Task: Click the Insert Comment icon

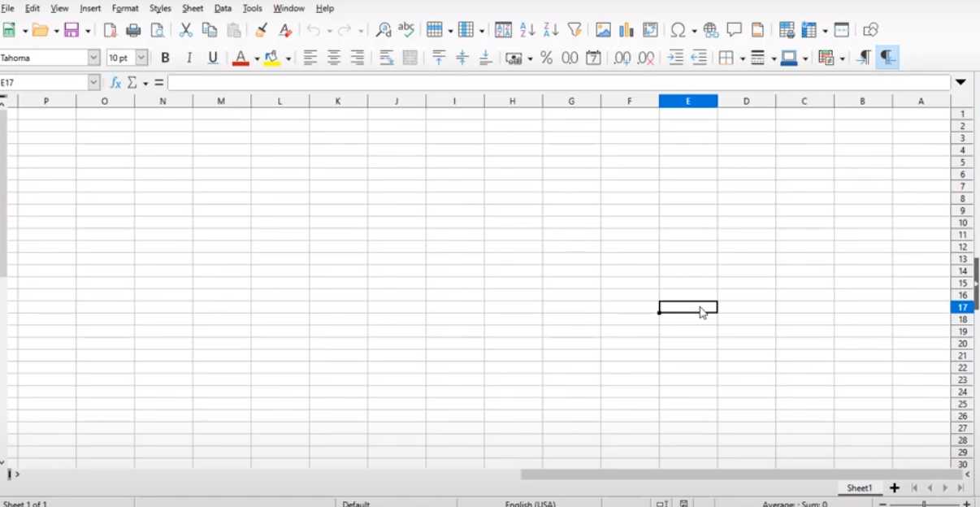Action: click(735, 31)
